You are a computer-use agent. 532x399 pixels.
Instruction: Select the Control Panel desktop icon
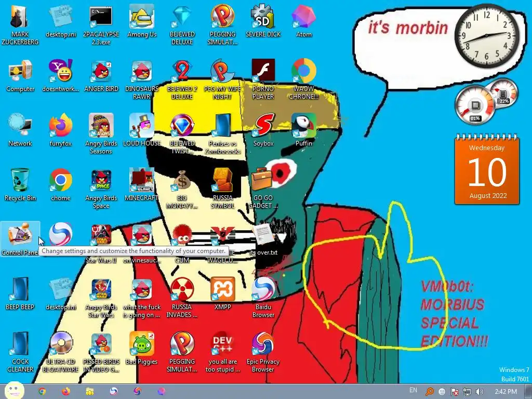click(20, 239)
